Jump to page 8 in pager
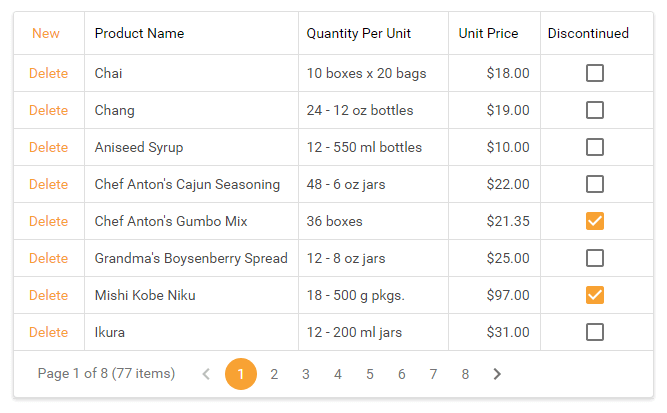The width and height of the screenshot is (667, 413). click(465, 374)
